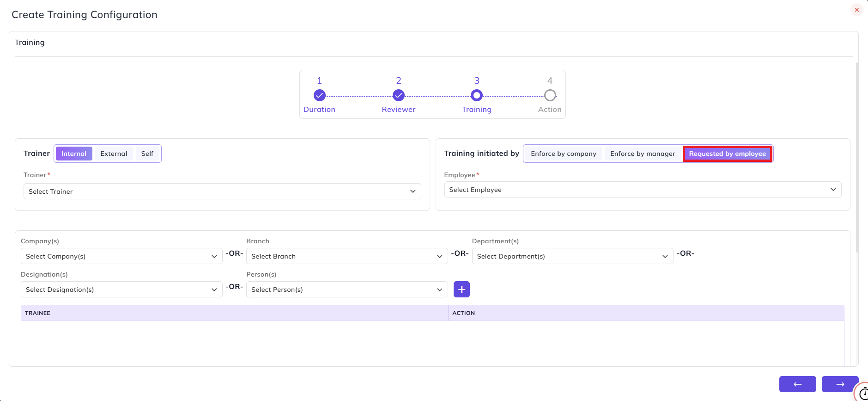Choose Enforce by company option
The image size is (868, 401).
pyautogui.click(x=564, y=154)
